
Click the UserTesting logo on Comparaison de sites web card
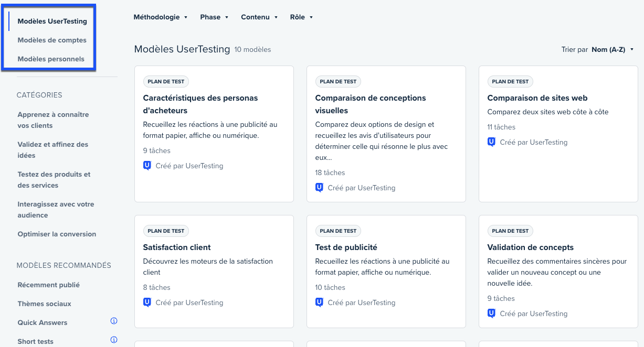point(491,142)
